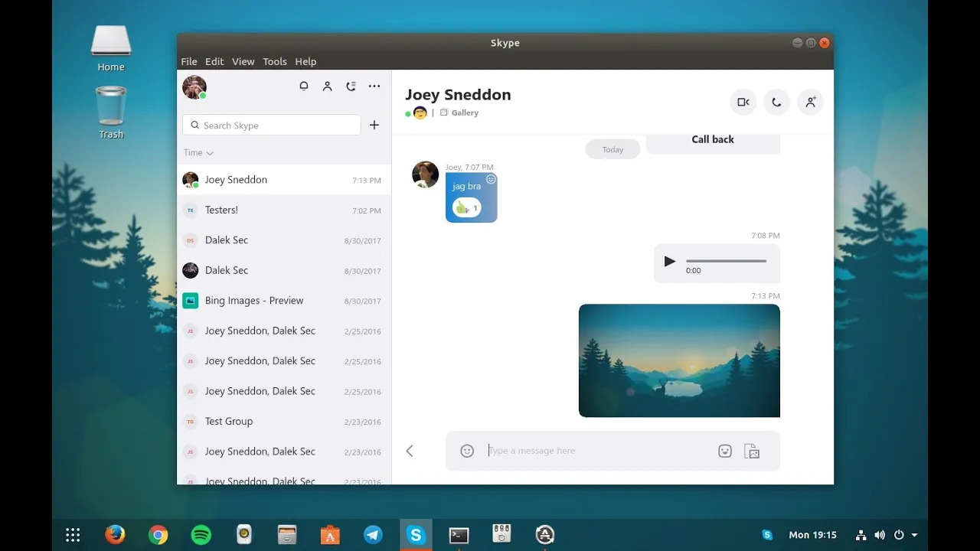Click the 'jag bra' message bubble
This screenshot has height=551, width=980.
coord(472,197)
